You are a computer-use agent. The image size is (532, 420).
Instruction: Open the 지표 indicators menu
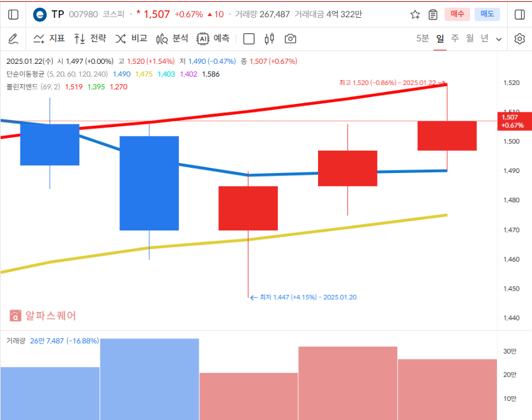point(49,39)
